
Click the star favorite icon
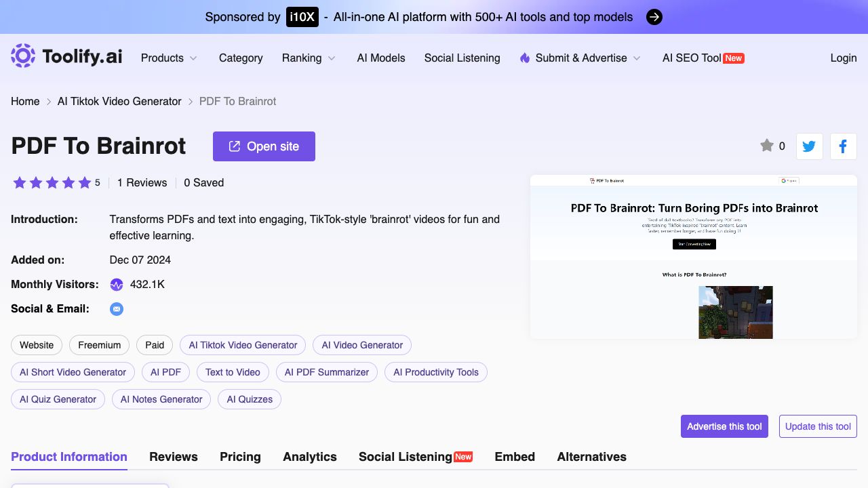point(767,146)
